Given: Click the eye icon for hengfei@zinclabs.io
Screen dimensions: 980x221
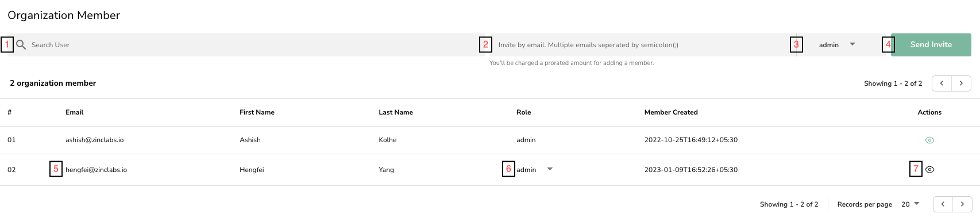Looking at the screenshot, I should tap(929, 170).
